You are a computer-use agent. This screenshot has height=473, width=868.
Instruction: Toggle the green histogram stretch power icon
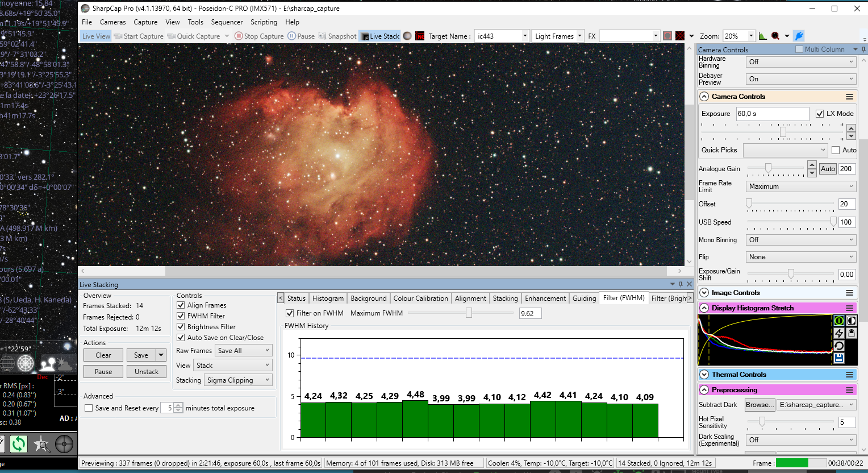[x=839, y=321]
